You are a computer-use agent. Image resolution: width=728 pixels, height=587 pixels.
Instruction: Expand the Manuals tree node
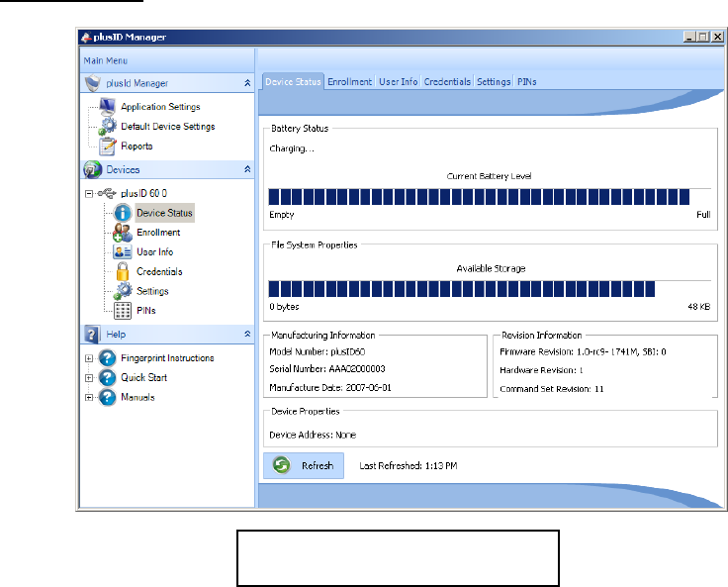click(x=89, y=397)
